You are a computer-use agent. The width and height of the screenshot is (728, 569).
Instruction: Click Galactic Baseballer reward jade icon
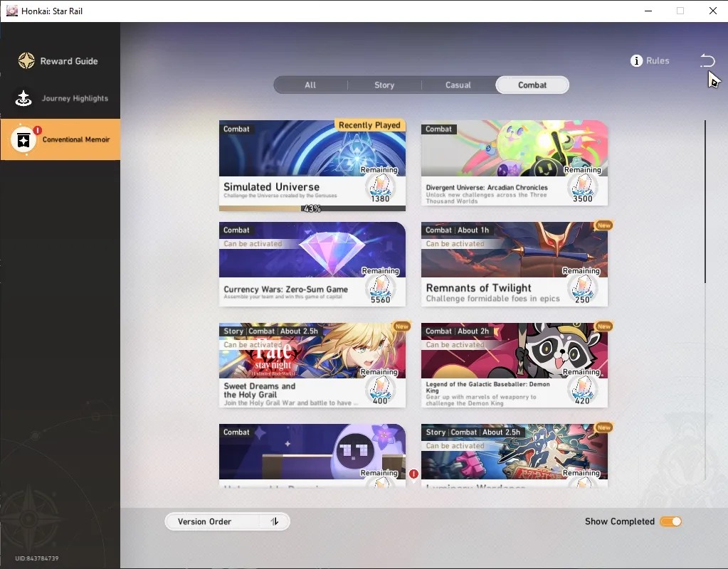click(x=582, y=388)
